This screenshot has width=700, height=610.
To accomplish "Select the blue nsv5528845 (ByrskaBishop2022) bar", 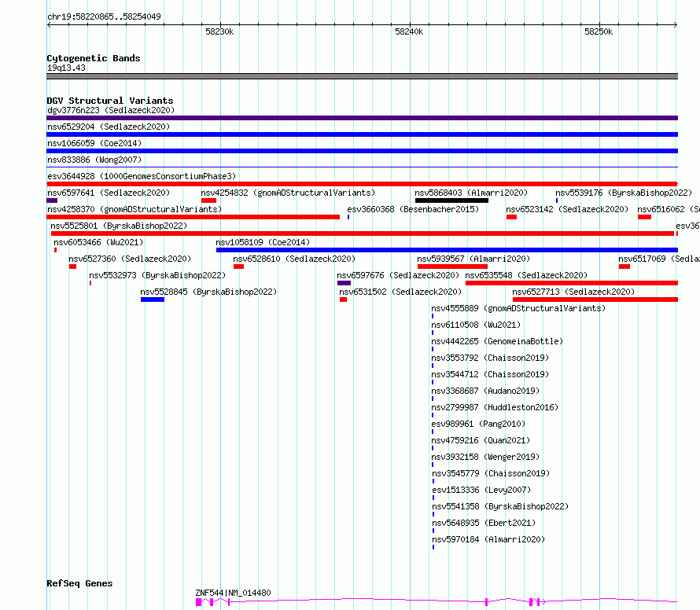I will pyautogui.click(x=153, y=299).
